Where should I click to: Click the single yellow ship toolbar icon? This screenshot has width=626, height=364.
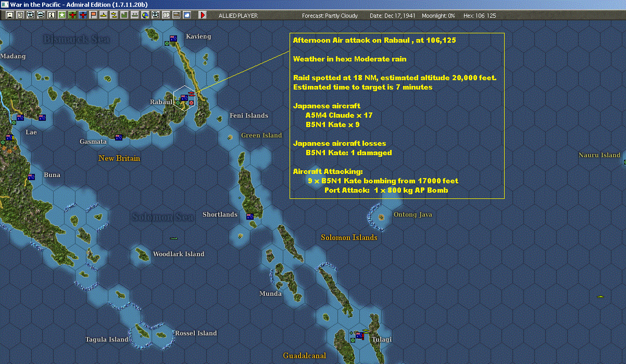[104, 16]
